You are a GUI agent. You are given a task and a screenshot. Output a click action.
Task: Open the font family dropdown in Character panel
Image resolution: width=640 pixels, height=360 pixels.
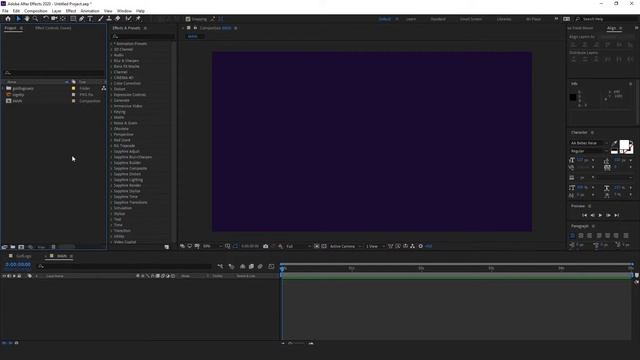pos(589,143)
